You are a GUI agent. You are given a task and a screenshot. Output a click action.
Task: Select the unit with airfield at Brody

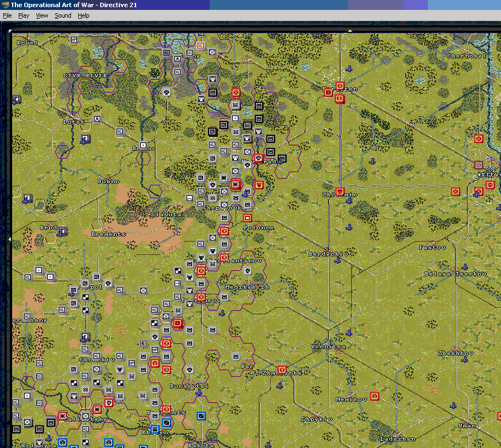click(x=62, y=231)
